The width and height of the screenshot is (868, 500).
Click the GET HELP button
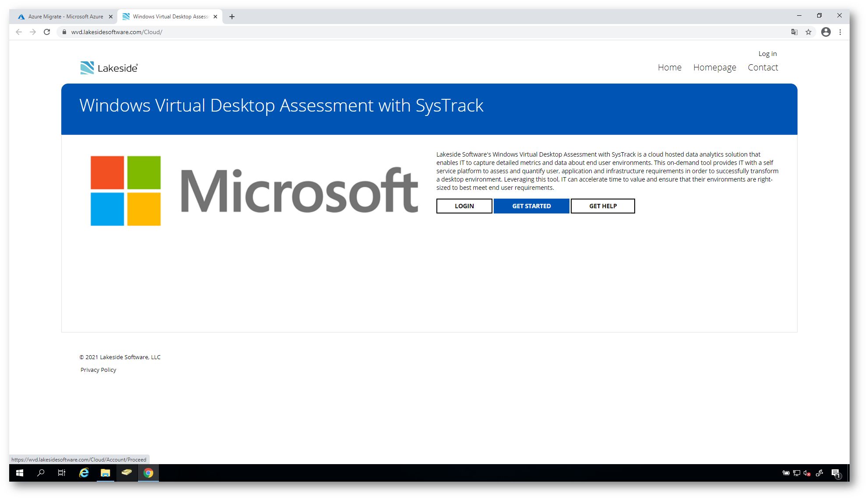tap(603, 206)
